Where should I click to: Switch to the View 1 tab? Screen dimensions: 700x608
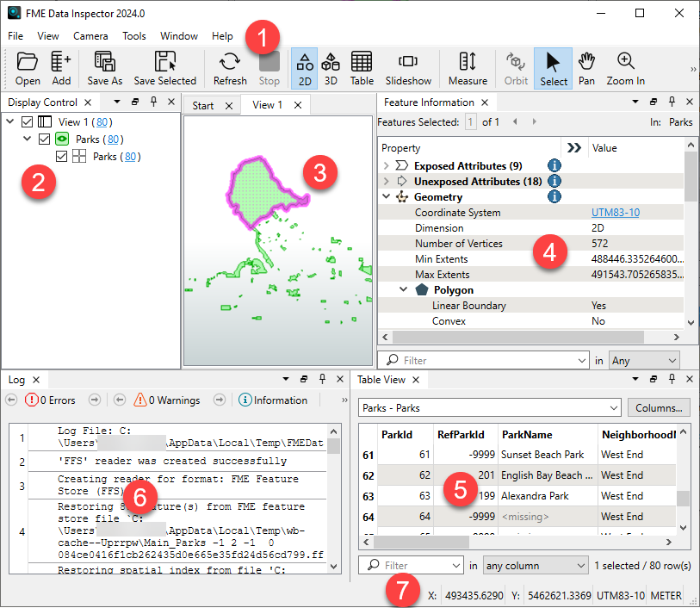(x=268, y=105)
